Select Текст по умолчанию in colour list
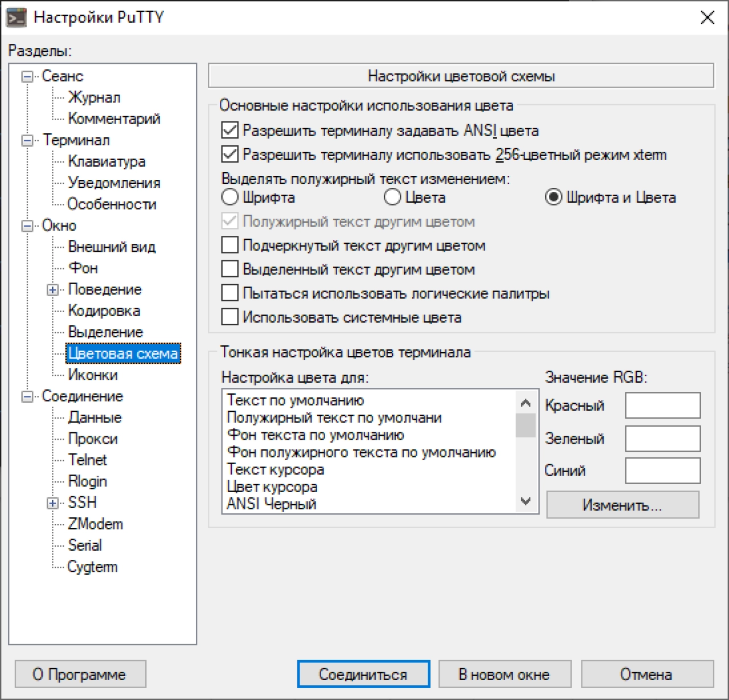 point(369,400)
